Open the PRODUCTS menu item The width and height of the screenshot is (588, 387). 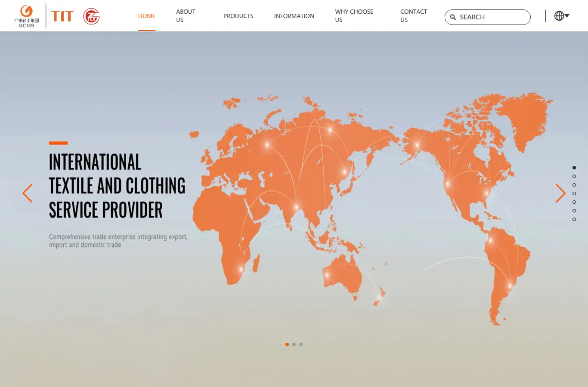(238, 16)
